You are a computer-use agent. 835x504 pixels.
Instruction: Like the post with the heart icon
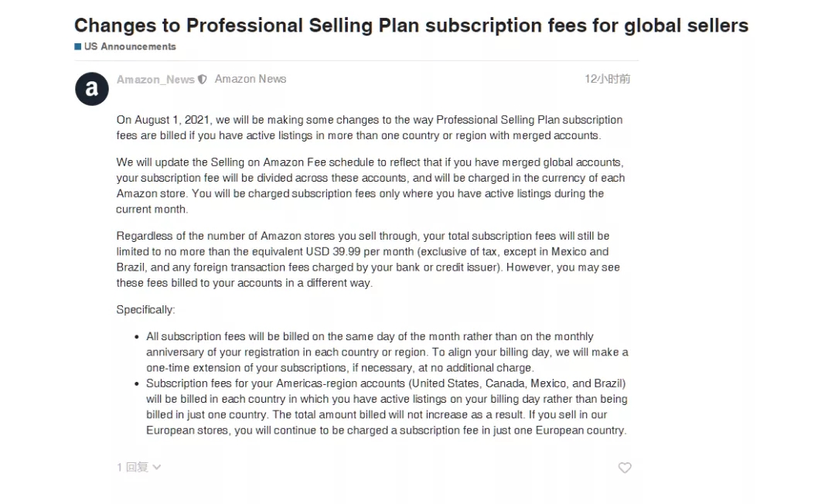(x=625, y=468)
